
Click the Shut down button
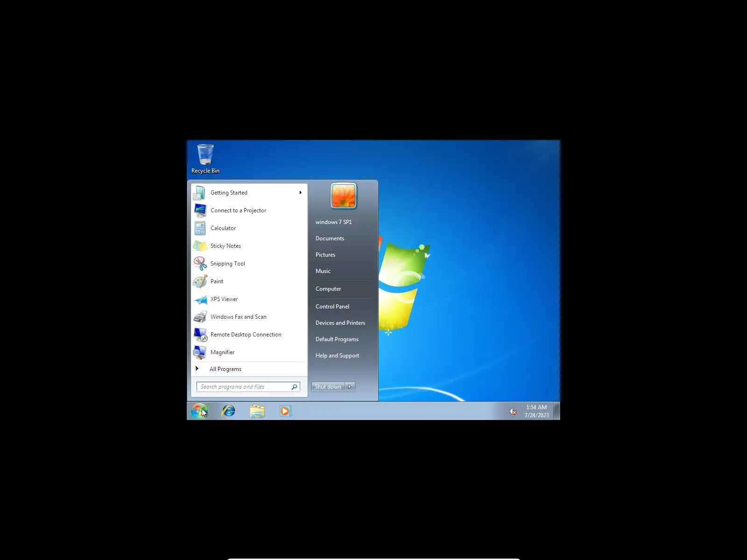328,387
